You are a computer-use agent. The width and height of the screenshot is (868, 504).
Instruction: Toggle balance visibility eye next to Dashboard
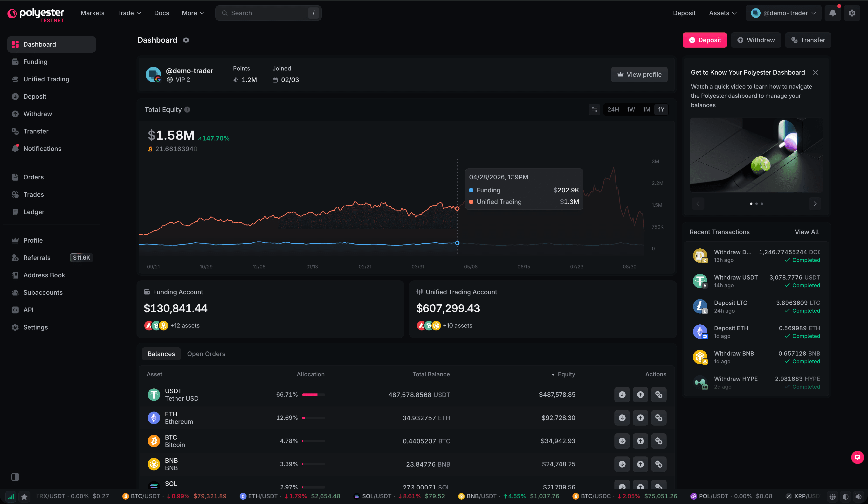[186, 40]
